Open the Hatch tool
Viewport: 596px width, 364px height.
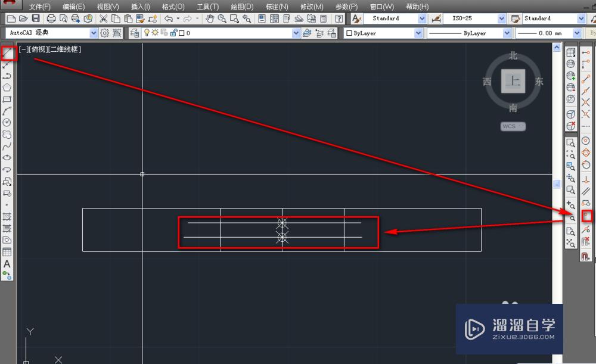pos(7,217)
